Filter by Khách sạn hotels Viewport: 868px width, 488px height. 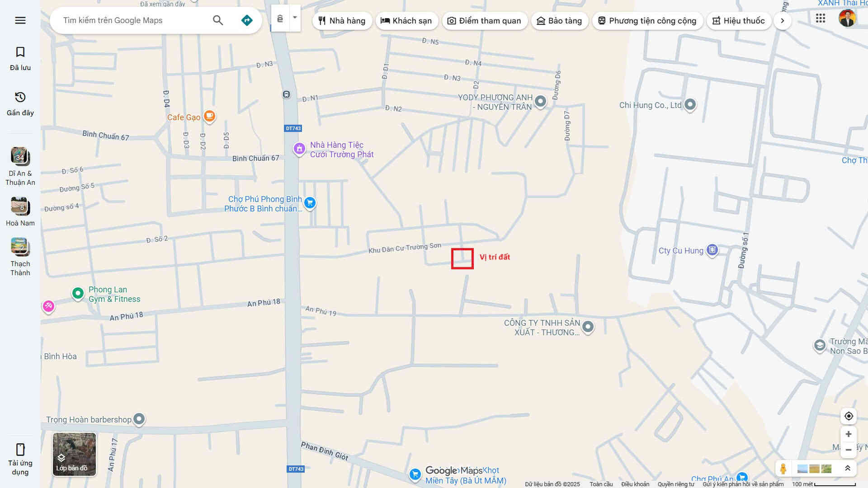pos(406,21)
